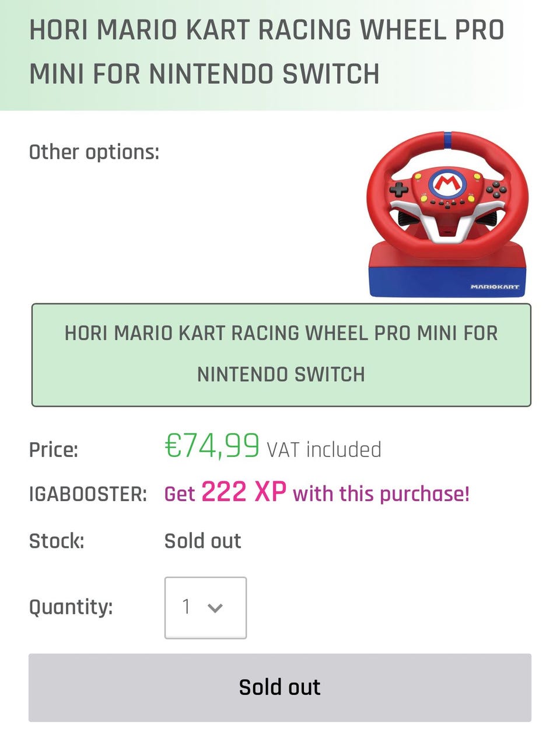Select the HORI Racing Wheel Pro Mini option box
The image size is (560, 731).
[x=281, y=354]
